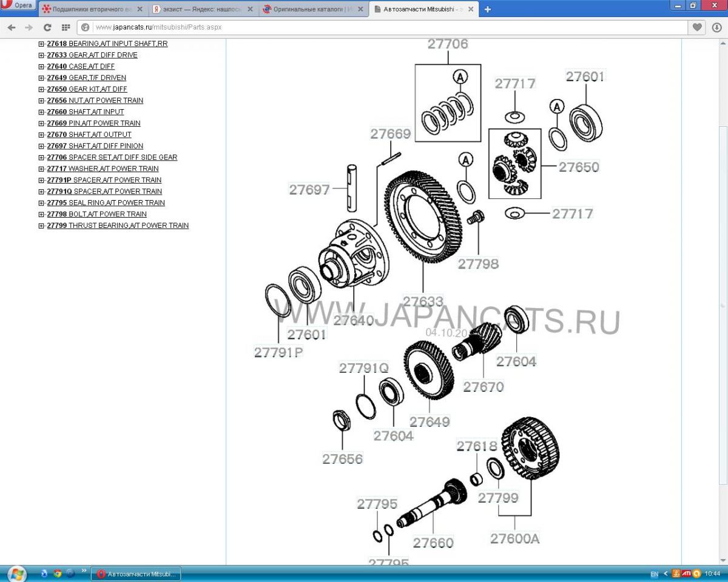Click the 27697 shaft label on diagram
The image size is (728, 582).
click(309, 189)
